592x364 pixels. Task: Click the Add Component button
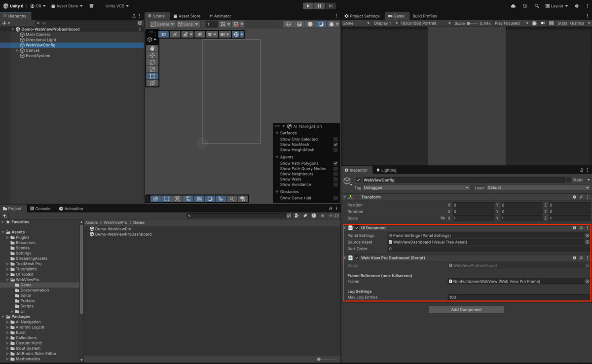pos(466,310)
